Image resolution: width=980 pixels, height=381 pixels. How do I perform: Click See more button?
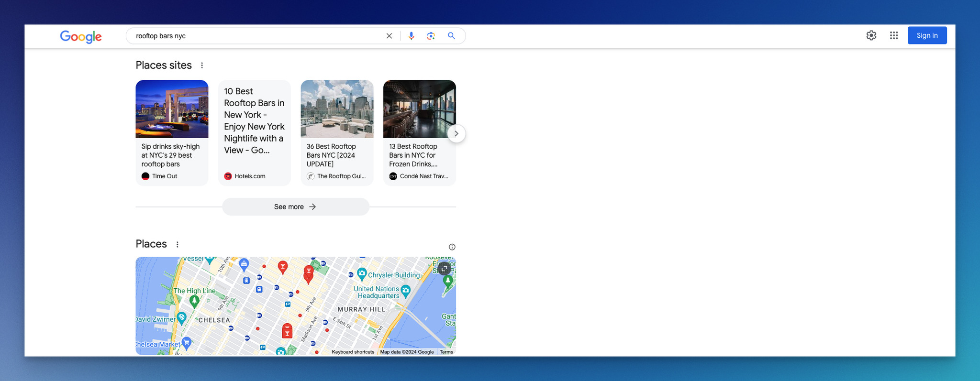coord(296,207)
